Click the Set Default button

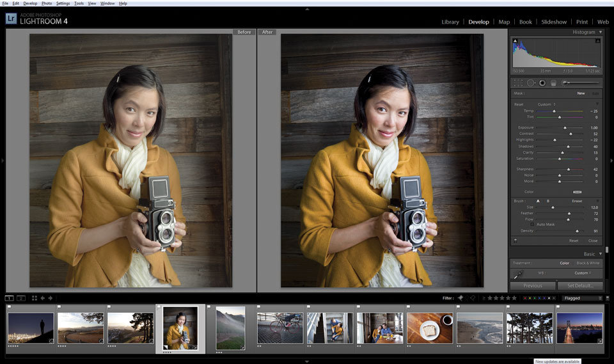tap(580, 286)
